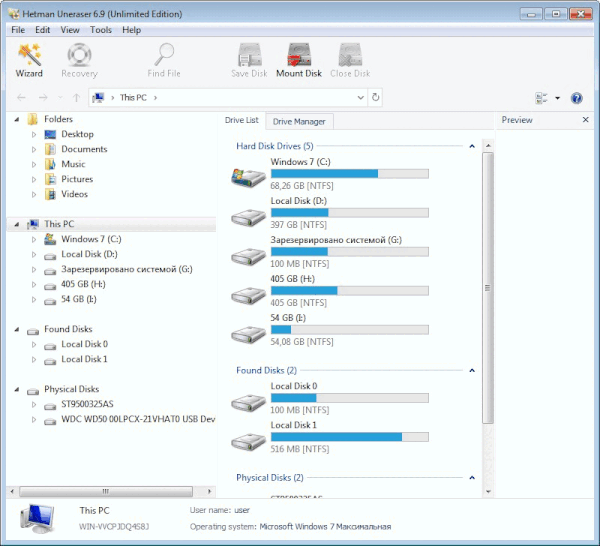
Task: Collapse the Folders tree node
Action: click(x=17, y=120)
